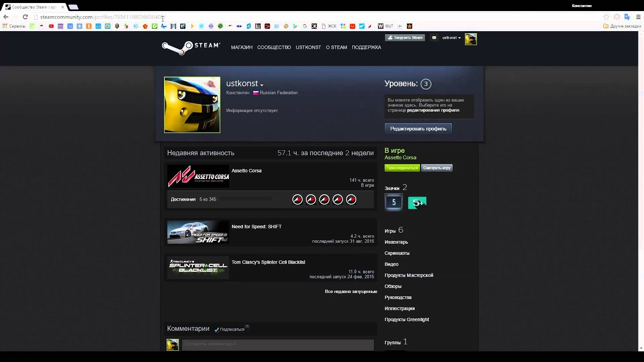644x362 pixels.
Task: Click first Assetto Corsa achievement badge
Action: click(297, 200)
